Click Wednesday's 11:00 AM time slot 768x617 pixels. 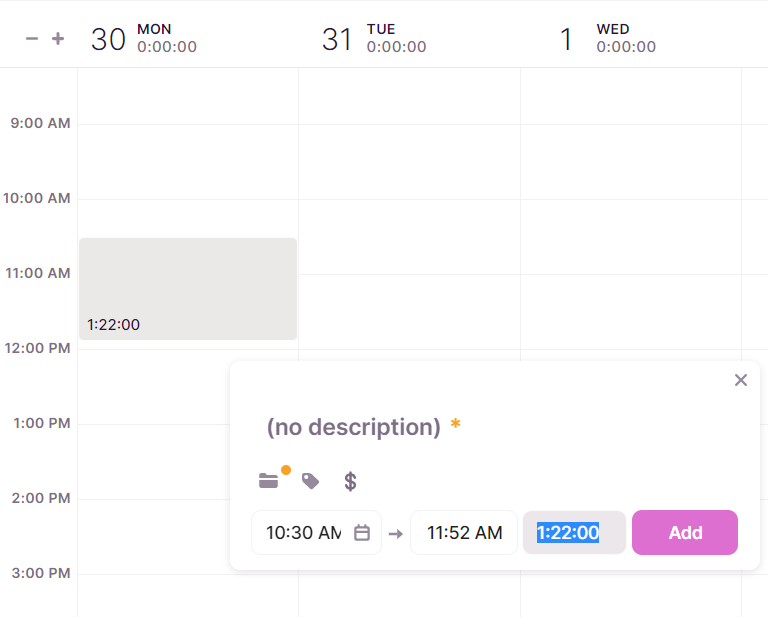click(x=631, y=312)
